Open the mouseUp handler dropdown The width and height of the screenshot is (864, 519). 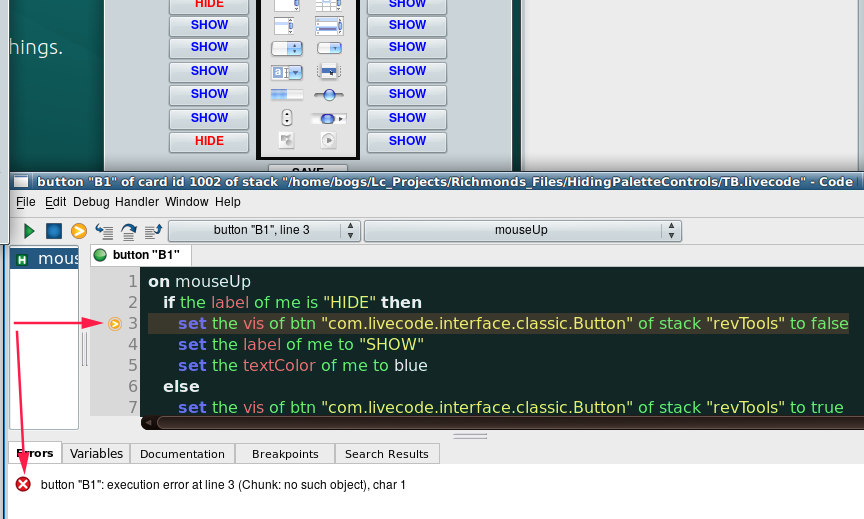(522, 231)
